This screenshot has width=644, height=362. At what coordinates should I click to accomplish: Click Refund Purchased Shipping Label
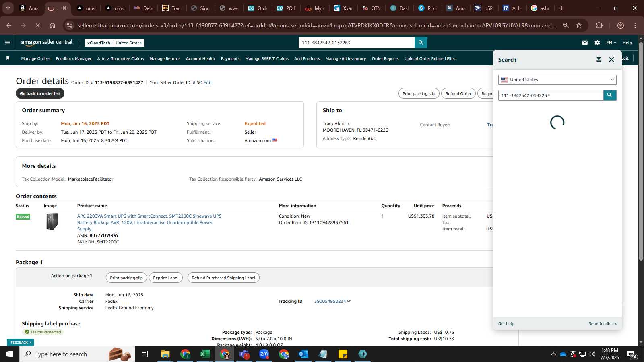pos(223,278)
